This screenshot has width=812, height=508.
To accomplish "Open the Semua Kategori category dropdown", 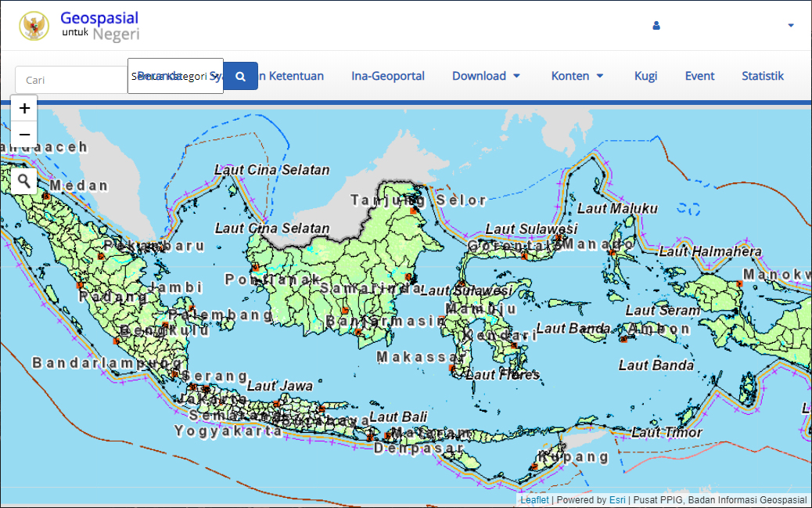I will 175,76.
